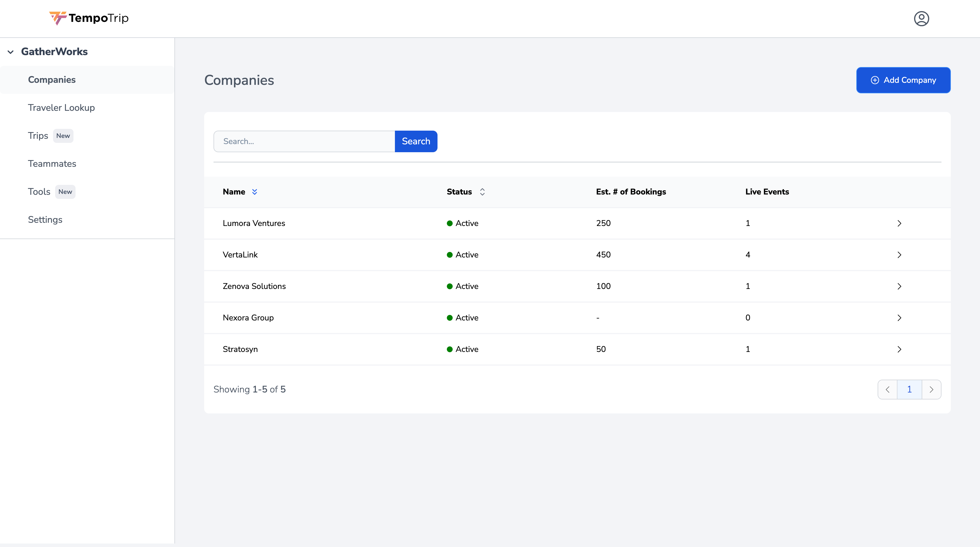Open Settings from sidebar

pyautogui.click(x=45, y=220)
